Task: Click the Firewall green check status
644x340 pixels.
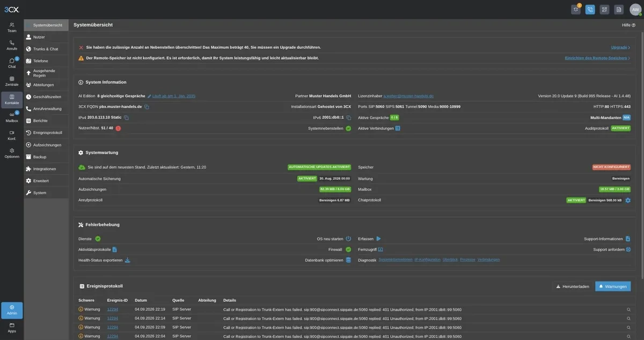Action: click(348, 249)
